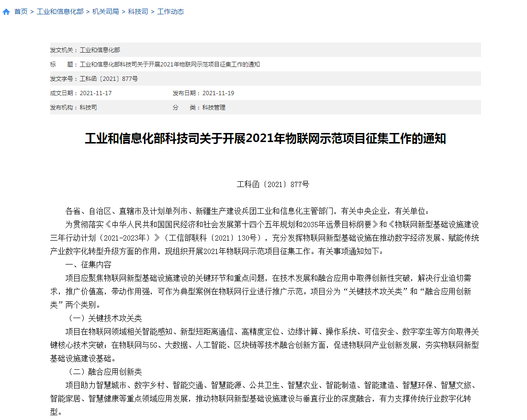Click the centered 工科函〔2021〕877号 line under the headline
The width and height of the screenshot is (527, 420).
(x=273, y=185)
